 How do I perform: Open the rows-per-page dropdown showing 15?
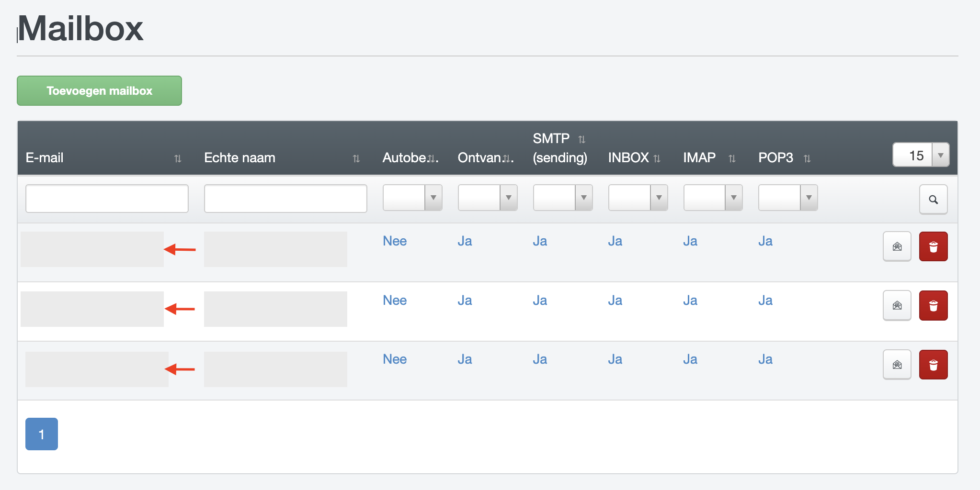(921, 155)
